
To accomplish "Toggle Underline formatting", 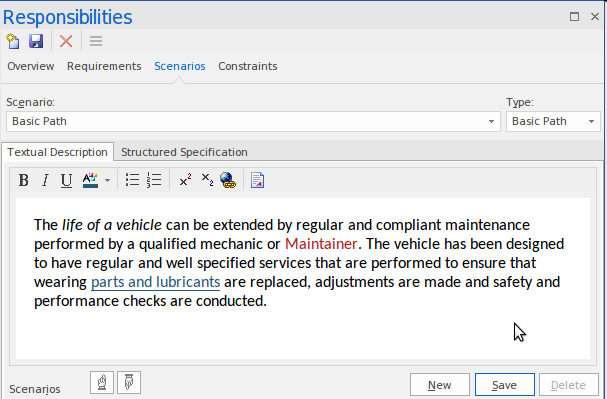I will tap(66, 180).
